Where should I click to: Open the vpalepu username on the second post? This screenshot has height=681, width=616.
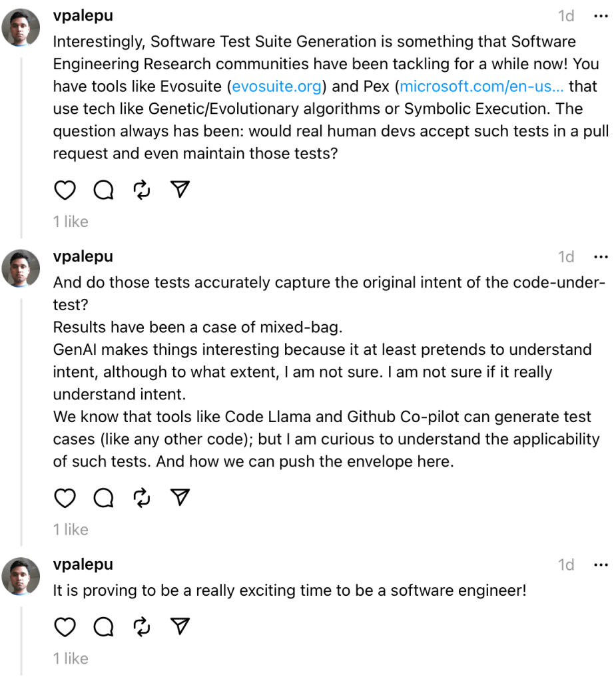(83, 257)
